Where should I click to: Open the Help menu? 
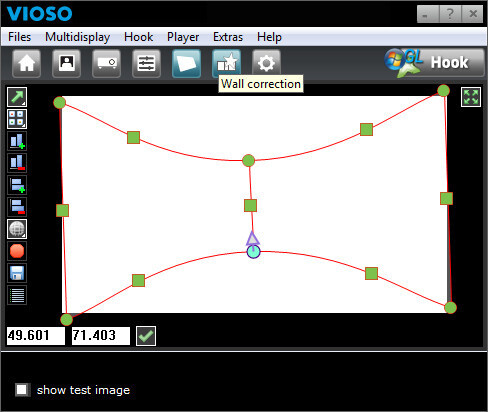tap(269, 37)
